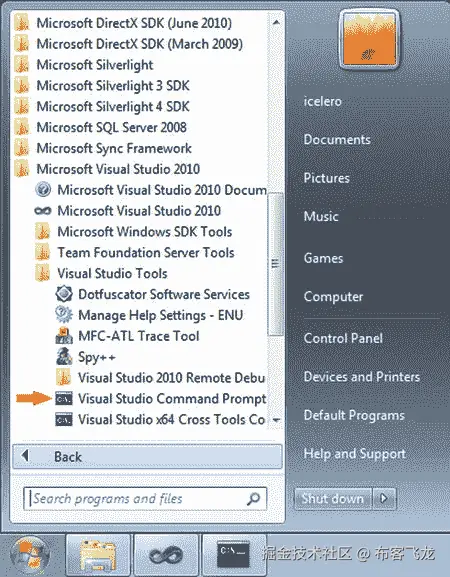Click the Manage Help Settings gear icon

64,315
